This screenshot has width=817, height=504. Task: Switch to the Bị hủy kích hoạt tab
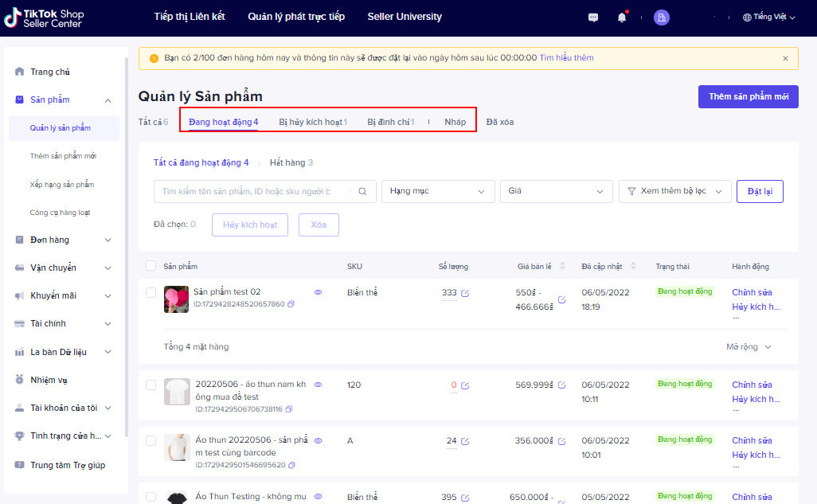[312, 122]
